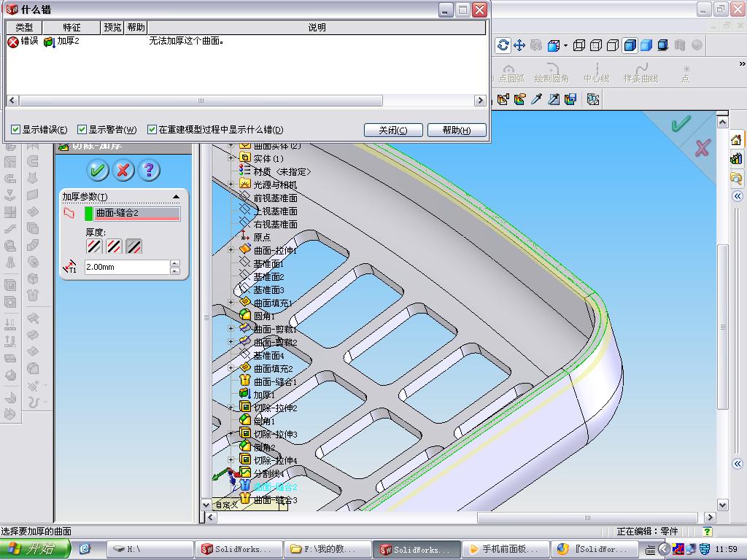
Task: Expand the 切除-拉伸2 feature node
Action: 231,407
